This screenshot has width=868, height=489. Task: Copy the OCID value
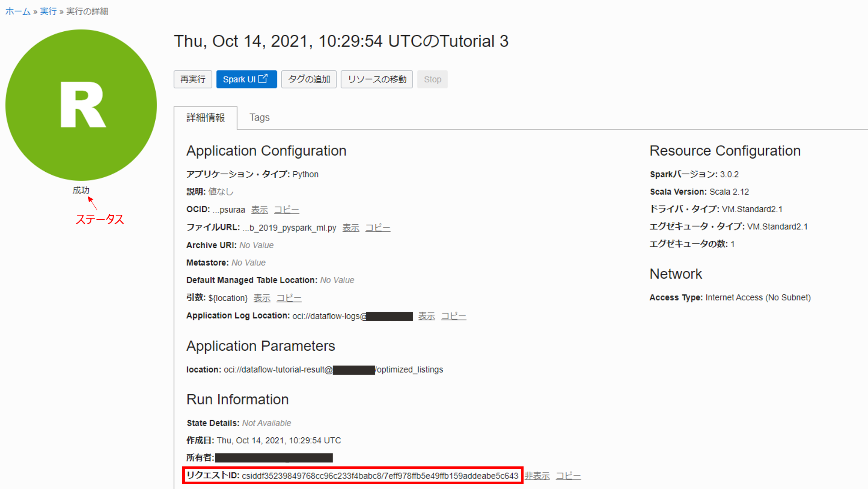point(287,210)
